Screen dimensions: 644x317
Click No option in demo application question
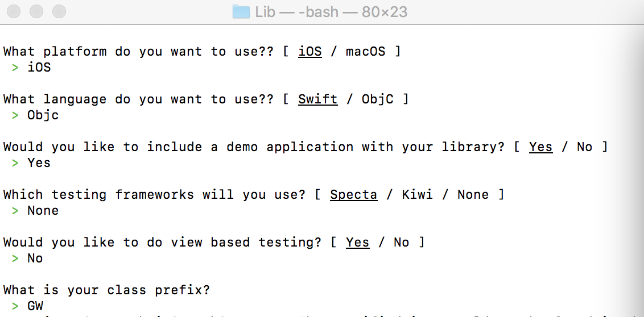584,147
